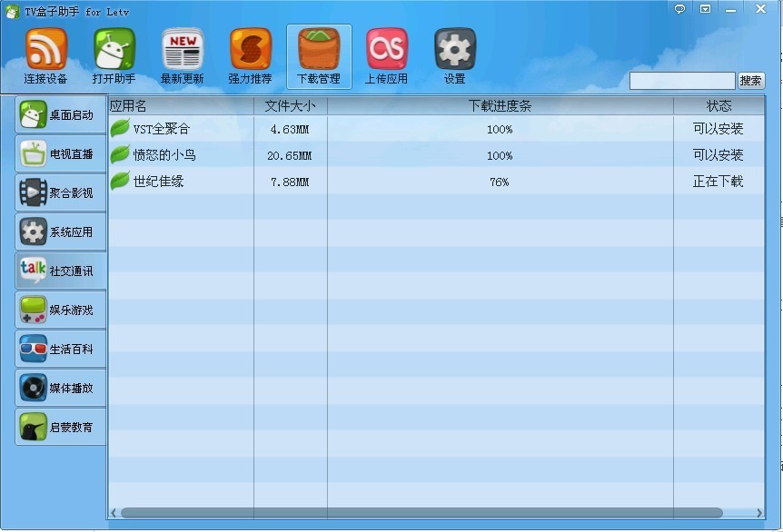The image size is (783, 532).
Task: Click the leaf icon beside VST全聚合
Action: click(x=120, y=128)
